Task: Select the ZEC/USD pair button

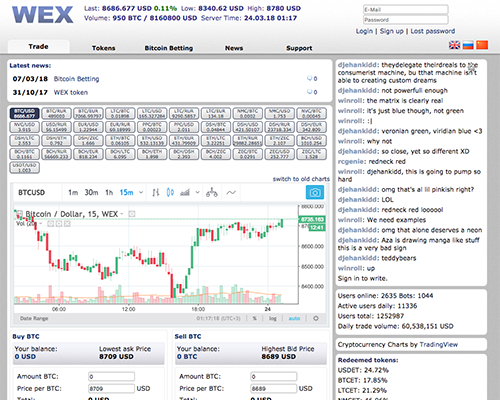Action: [x=280, y=154]
